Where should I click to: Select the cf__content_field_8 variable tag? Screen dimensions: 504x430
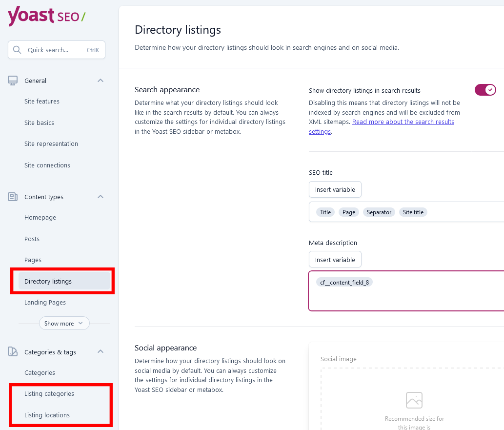pos(344,283)
